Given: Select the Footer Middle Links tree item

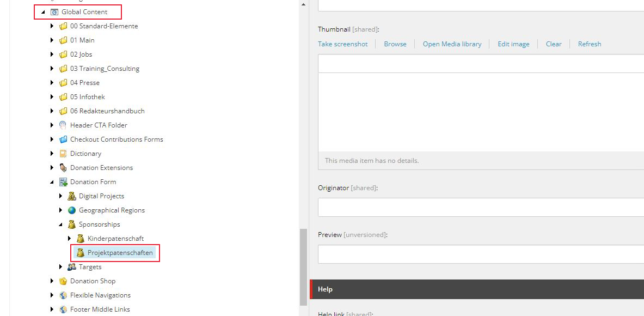Looking at the screenshot, I should click(x=100, y=309).
